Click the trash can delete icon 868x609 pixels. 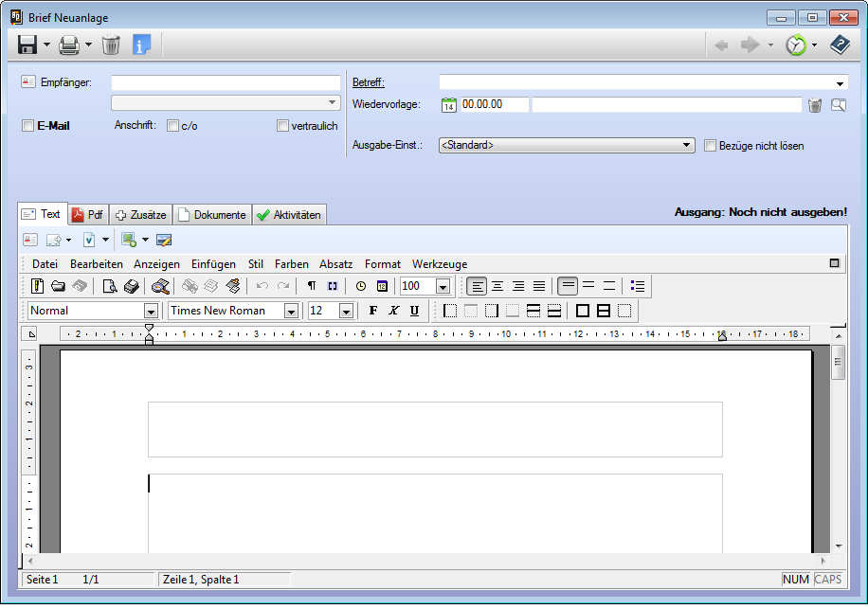pyautogui.click(x=111, y=45)
